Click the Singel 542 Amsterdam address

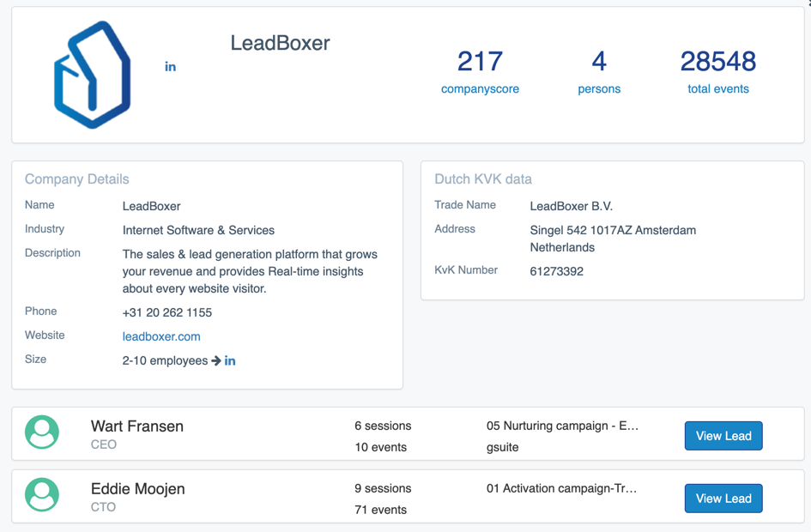tap(613, 239)
